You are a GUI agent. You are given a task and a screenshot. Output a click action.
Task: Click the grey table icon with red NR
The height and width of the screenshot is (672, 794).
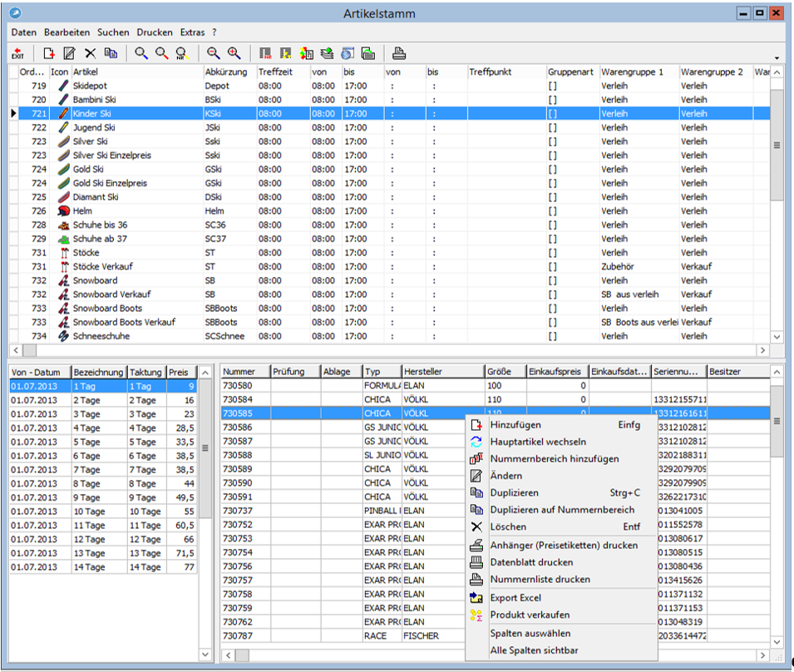(265, 53)
